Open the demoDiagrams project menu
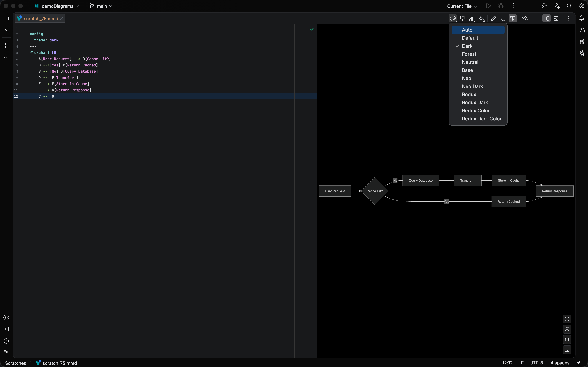 click(56, 6)
